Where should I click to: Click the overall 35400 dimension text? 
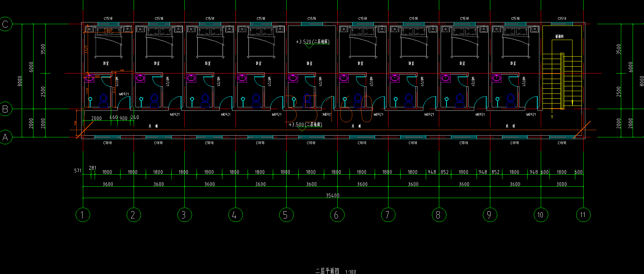point(333,195)
